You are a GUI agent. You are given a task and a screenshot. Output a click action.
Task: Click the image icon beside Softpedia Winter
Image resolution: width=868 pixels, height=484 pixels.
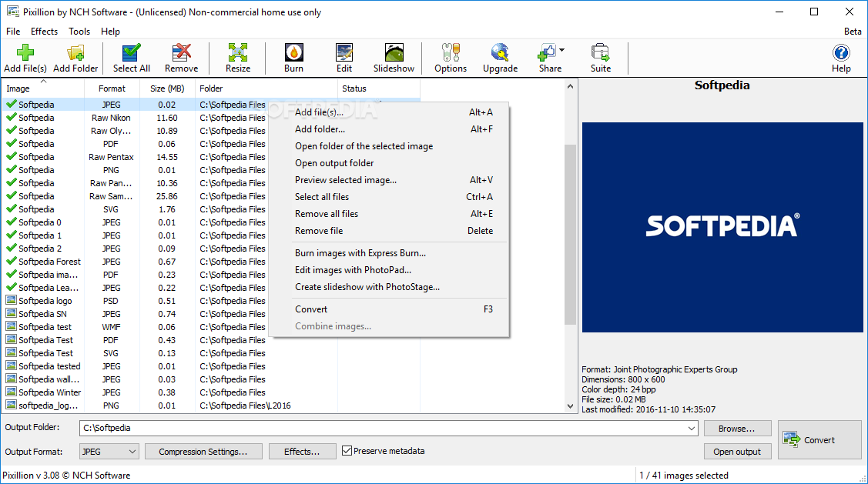point(11,392)
